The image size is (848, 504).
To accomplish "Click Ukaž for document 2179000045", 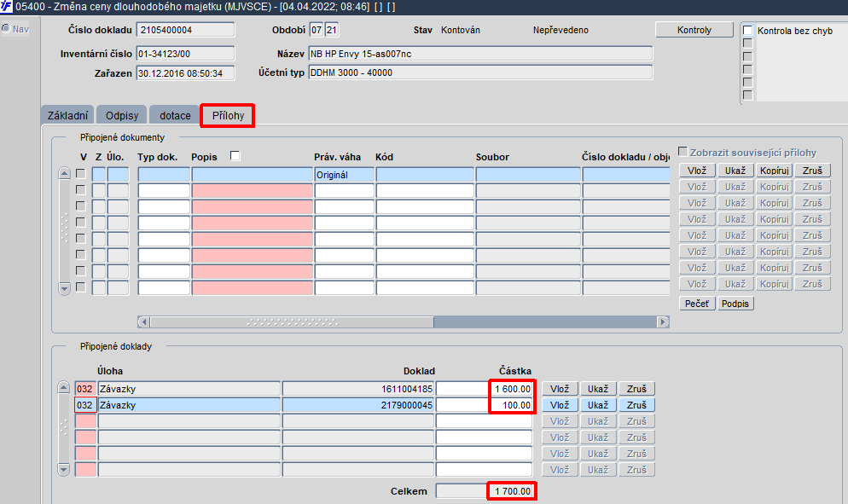I will (x=597, y=405).
